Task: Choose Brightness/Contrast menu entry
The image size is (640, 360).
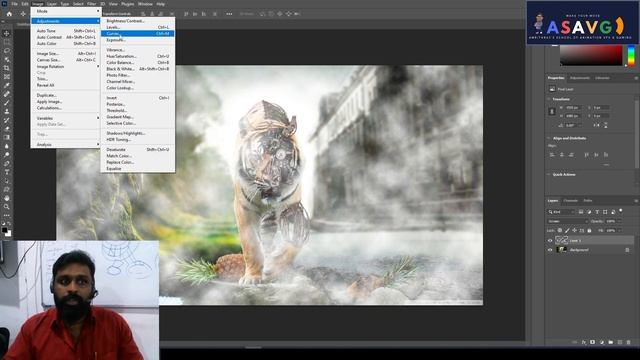Action: (x=138, y=20)
